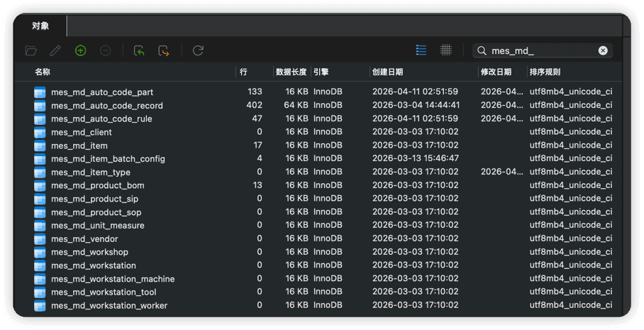Sort by 行 column header
Screen dimensions: 644x330
243,72
